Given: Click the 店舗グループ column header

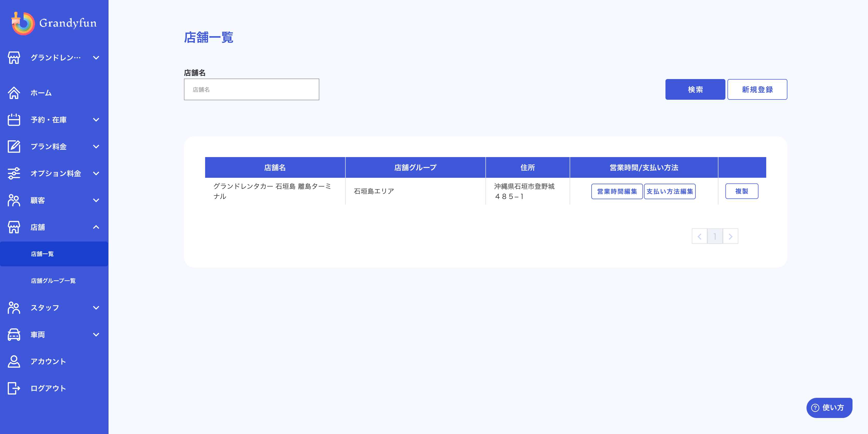Looking at the screenshot, I should 415,167.
